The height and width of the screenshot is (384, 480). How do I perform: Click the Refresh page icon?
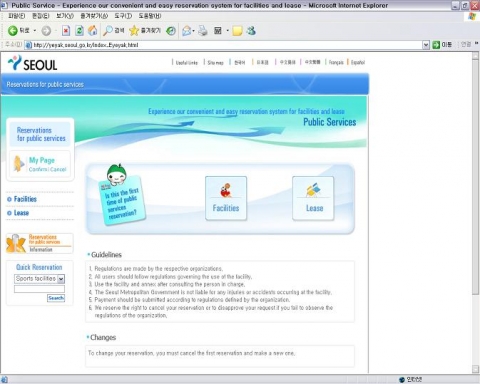(x=79, y=31)
